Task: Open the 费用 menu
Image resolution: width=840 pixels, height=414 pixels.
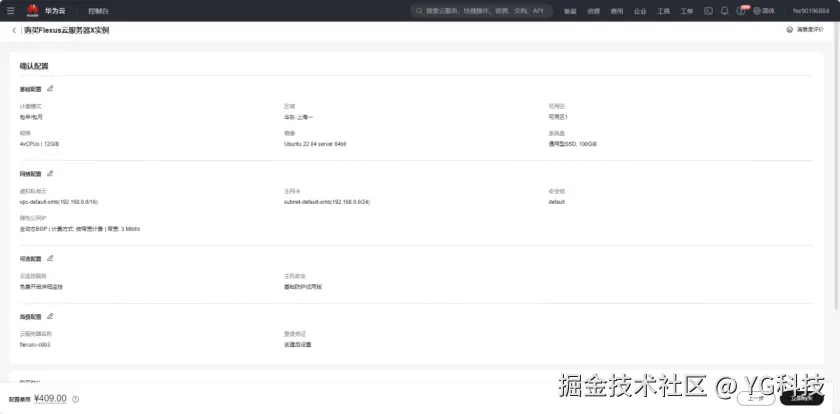Action: [x=617, y=11]
